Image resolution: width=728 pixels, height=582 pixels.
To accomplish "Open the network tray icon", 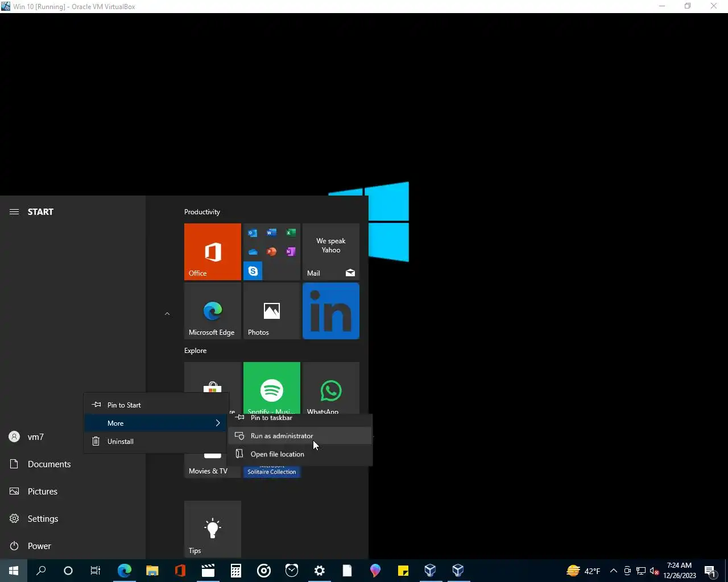I will (x=641, y=571).
